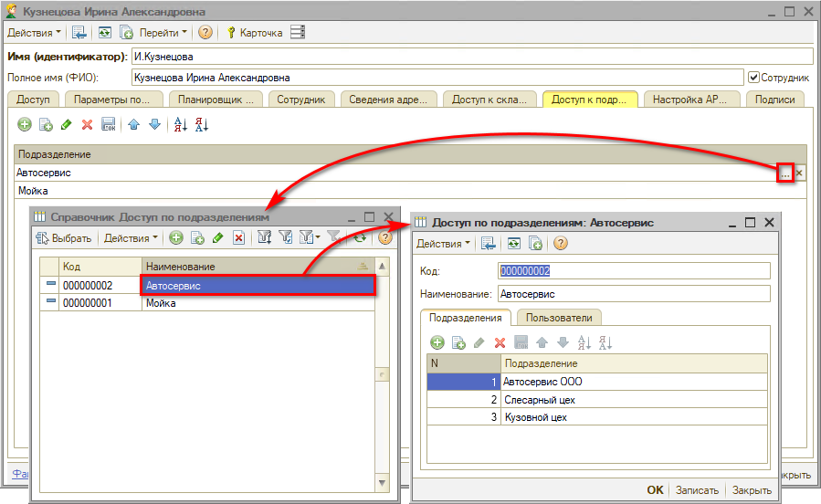Viewport: 821px width, 504px height.
Task: Switch to the Пользователи tab
Action: [x=558, y=318]
